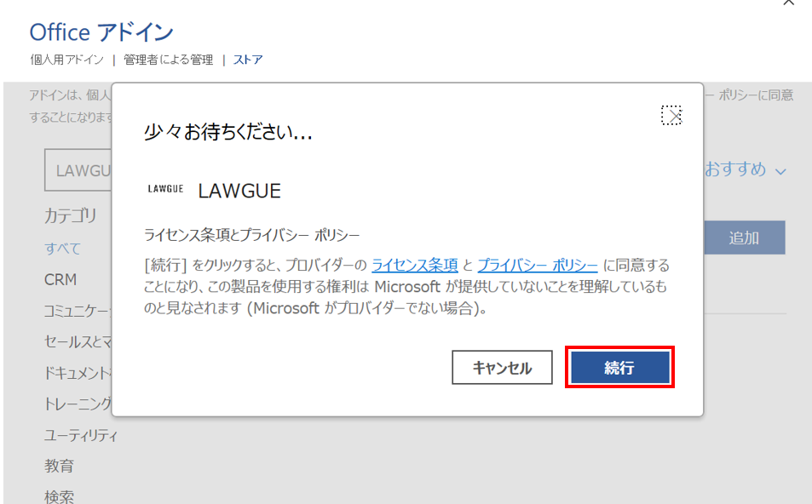Click the LAWGUE logo in the dialog
The image size is (812, 504).
click(x=165, y=190)
